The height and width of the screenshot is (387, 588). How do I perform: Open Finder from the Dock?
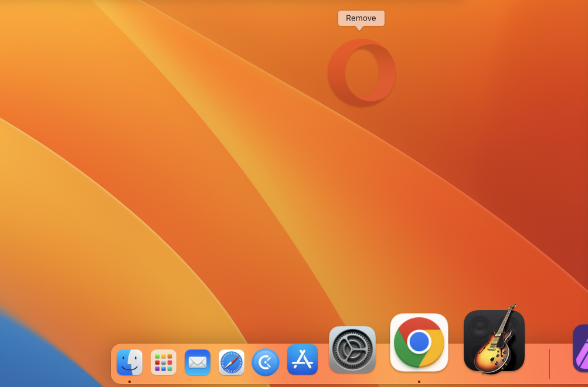click(x=130, y=362)
